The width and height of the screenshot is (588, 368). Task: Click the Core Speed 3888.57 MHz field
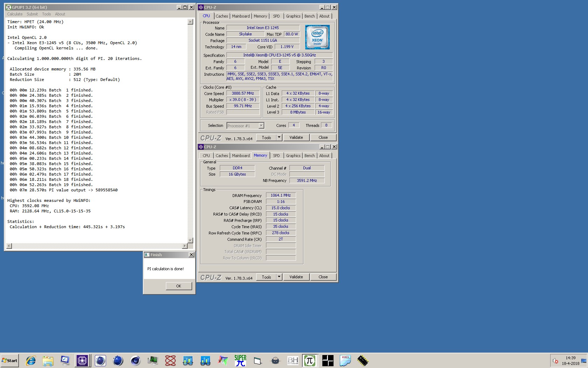point(243,93)
